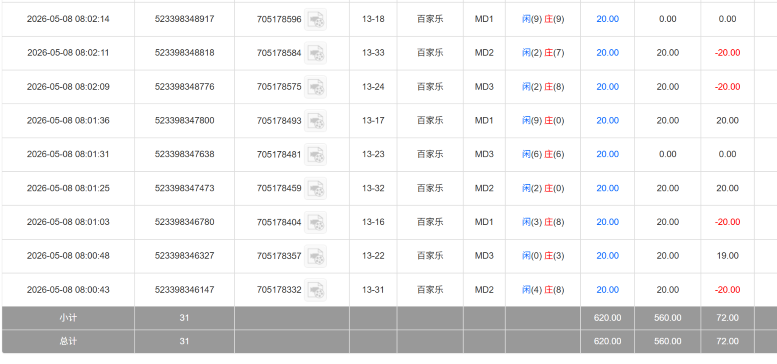Click table-round cell 13-24
Screen dimensions: 777x364
(373, 87)
